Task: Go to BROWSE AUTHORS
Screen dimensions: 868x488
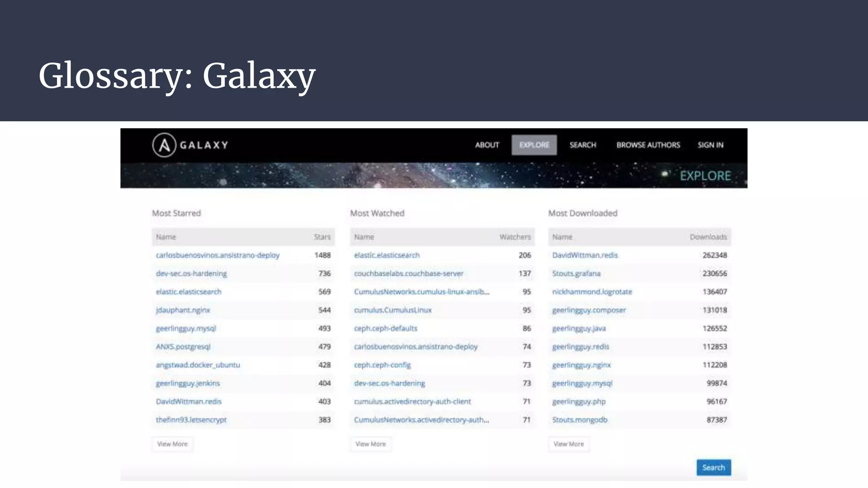Action: (x=648, y=145)
